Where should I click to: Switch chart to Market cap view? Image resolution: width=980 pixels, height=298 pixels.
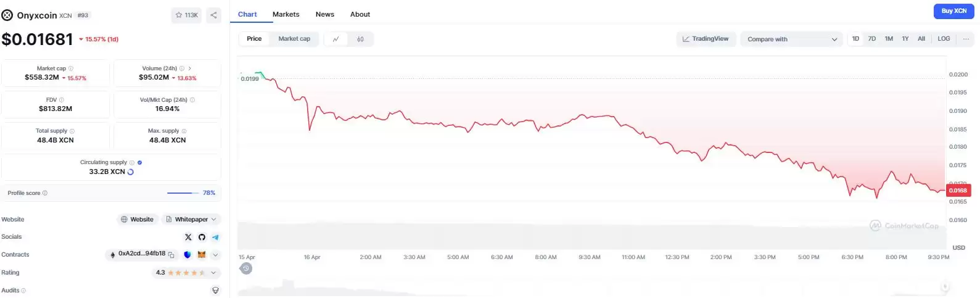[294, 39]
